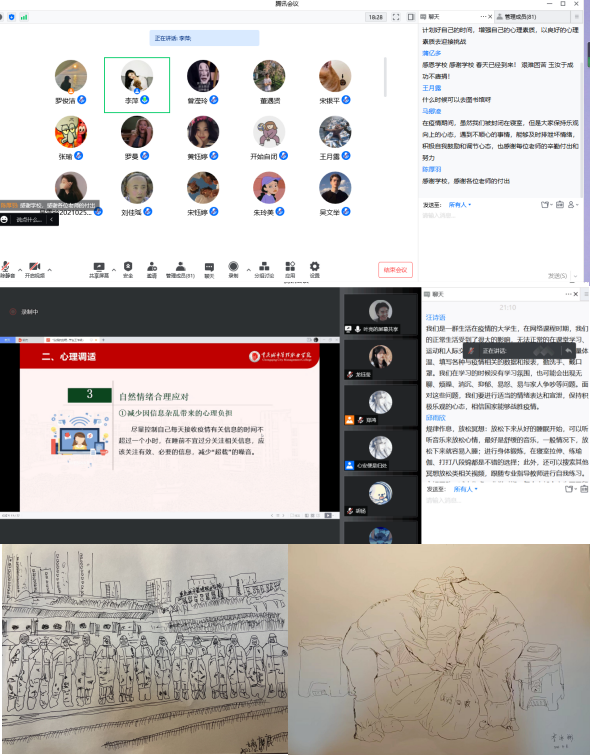Click the 发送(S) send button
The image size is (590, 755).
coord(557,276)
